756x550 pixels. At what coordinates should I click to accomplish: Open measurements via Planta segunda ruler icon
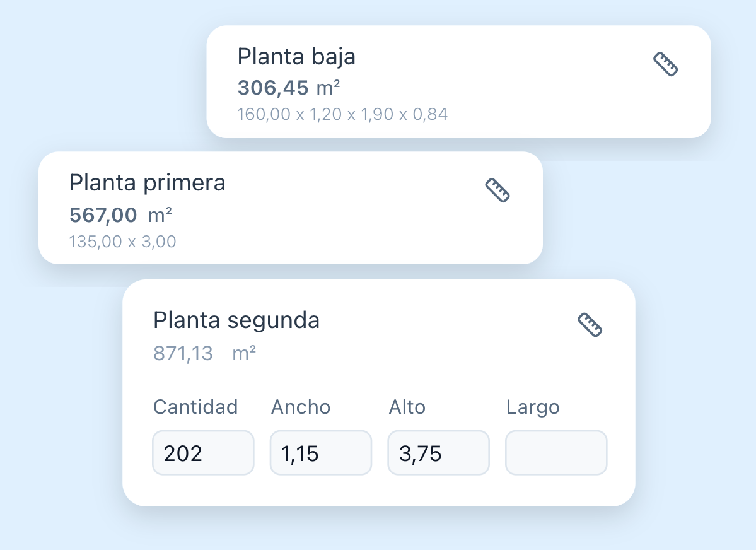point(590,325)
